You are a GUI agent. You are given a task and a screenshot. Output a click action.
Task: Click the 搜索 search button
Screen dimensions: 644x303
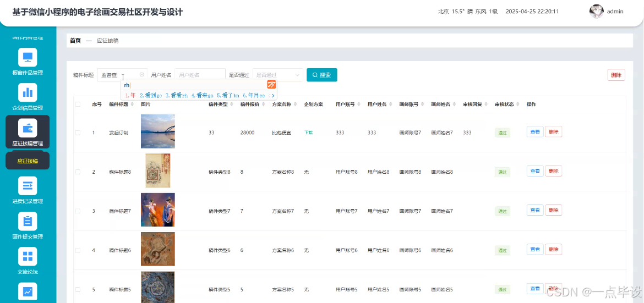pyautogui.click(x=321, y=75)
